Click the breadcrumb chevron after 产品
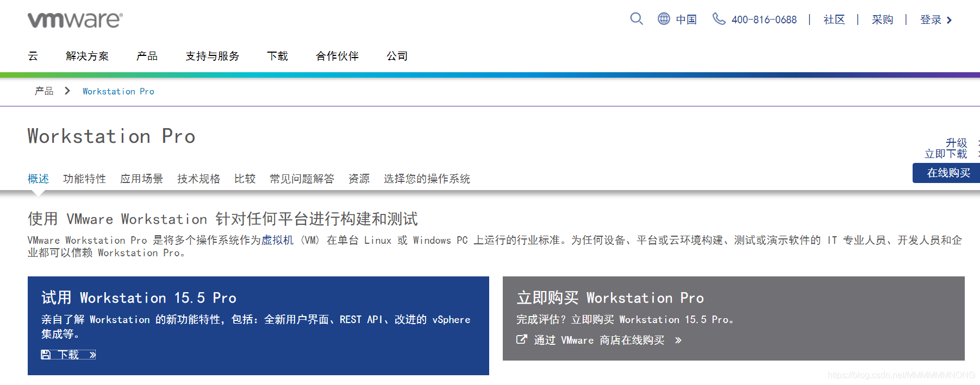980x385 pixels. pos(67,91)
